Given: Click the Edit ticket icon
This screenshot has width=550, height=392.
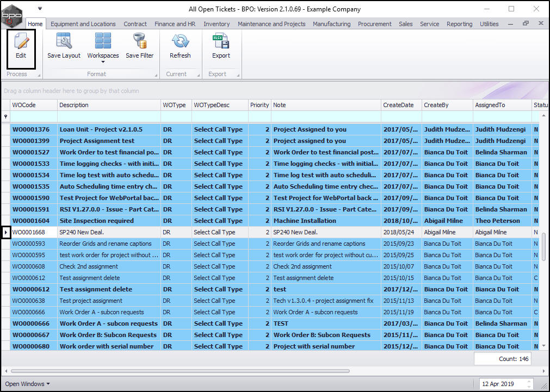Looking at the screenshot, I should pyautogui.click(x=21, y=42).
